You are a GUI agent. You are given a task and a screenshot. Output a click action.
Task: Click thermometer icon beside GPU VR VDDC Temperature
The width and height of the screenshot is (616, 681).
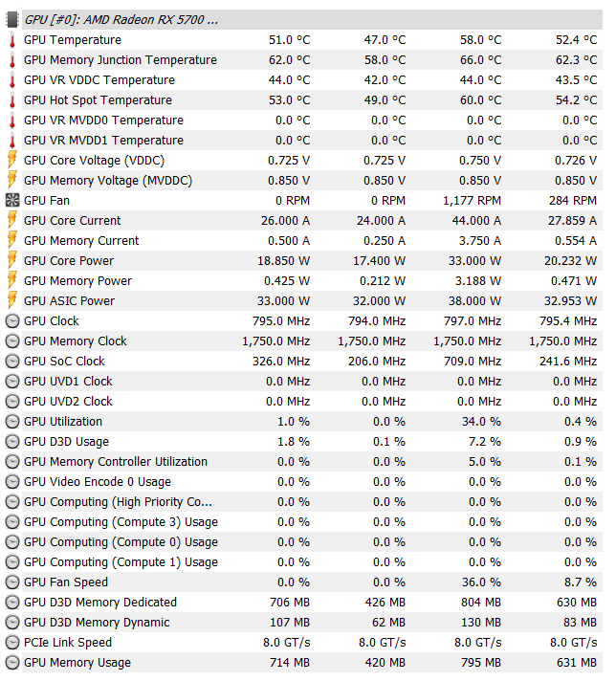[x=12, y=80]
